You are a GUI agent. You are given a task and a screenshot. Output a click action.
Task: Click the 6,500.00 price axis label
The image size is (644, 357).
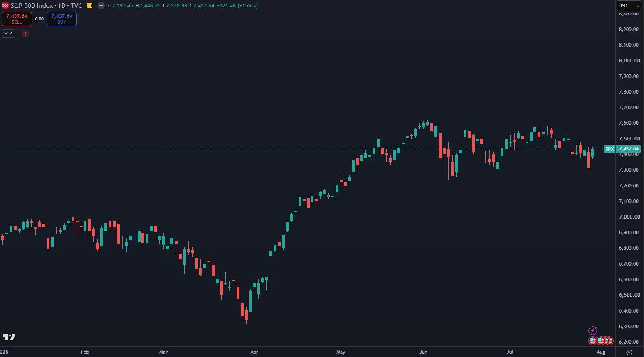click(x=629, y=295)
